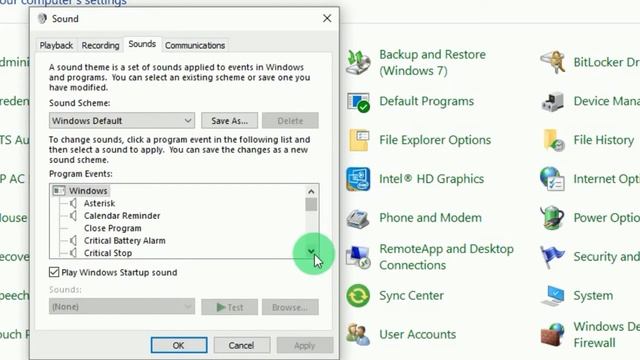Open the Backup and Restore (Windows 7) link

click(x=432, y=62)
